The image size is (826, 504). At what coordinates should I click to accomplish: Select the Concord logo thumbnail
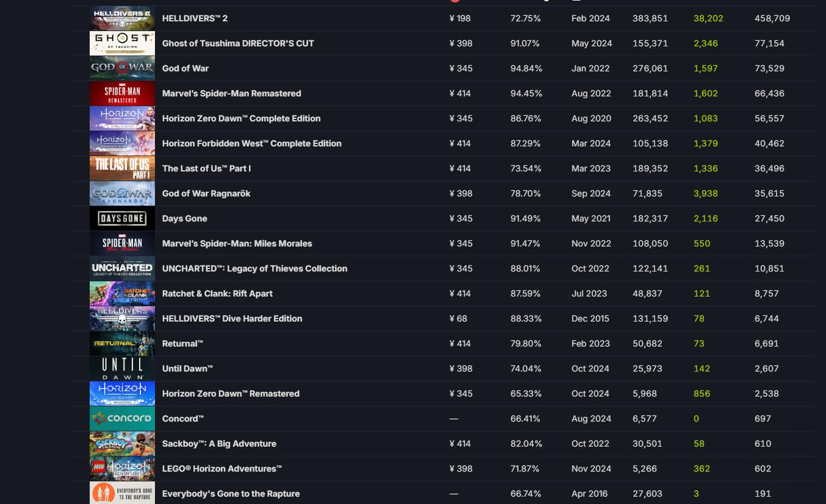tap(122, 419)
